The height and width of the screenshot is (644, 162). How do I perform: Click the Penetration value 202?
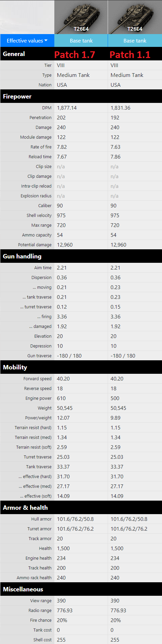pos(61,118)
